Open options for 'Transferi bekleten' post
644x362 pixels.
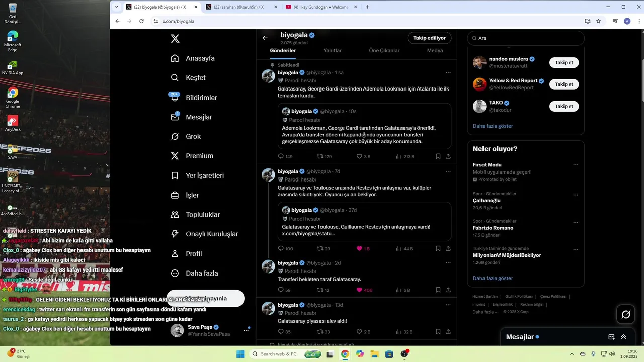(x=448, y=263)
